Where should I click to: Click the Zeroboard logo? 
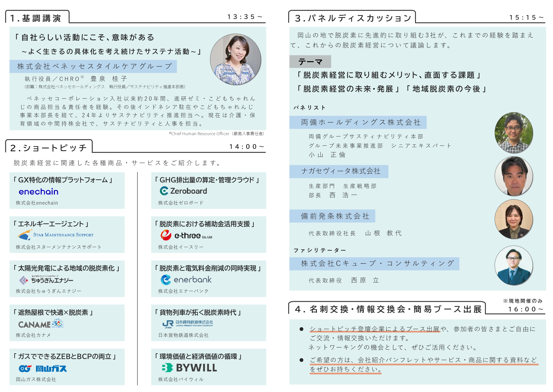pos(183,191)
